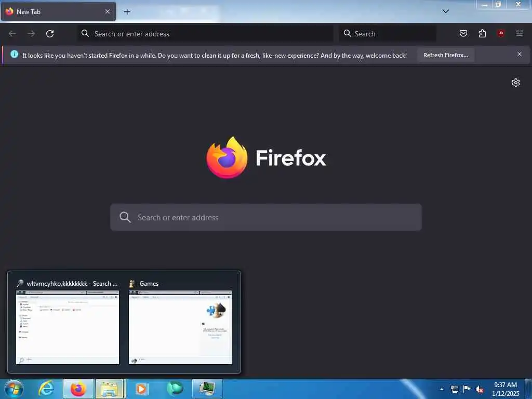532x399 pixels.
Task: Dismiss the welcome back notification bar
Action: (x=520, y=54)
